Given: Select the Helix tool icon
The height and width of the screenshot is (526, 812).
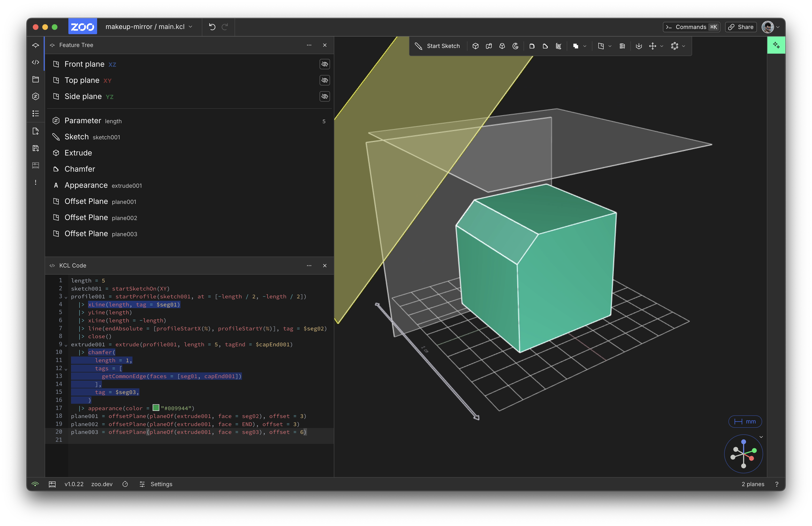Looking at the screenshot, I should [622, 46].
